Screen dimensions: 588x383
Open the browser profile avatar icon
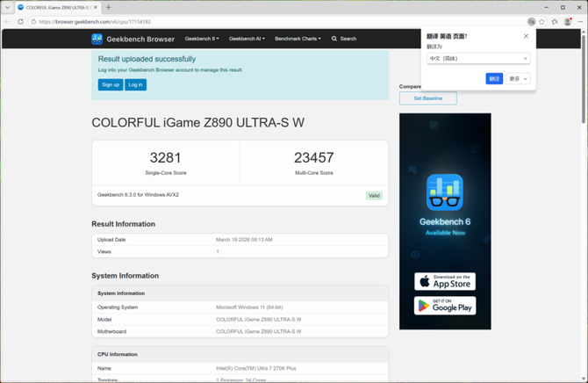tap(568, 21)
